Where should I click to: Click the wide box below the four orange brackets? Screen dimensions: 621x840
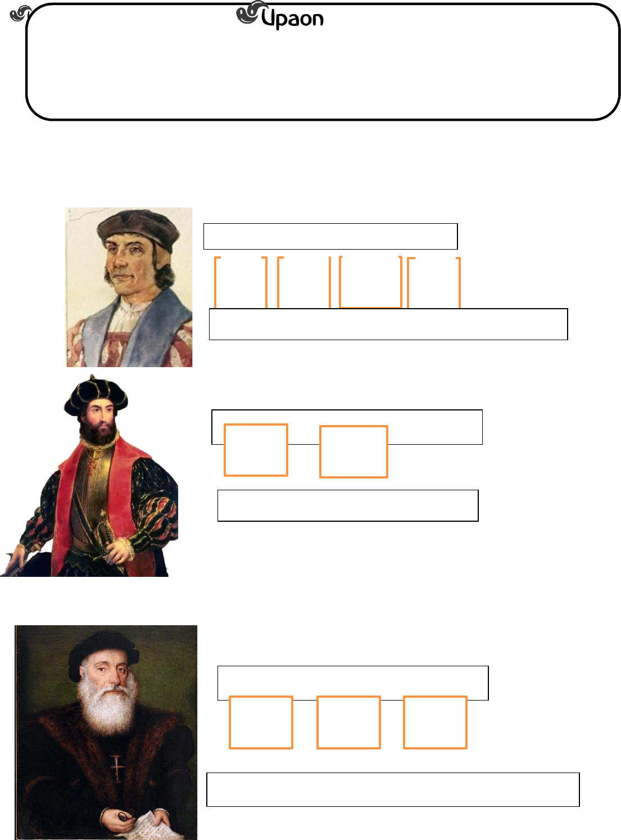pyautogui.click(x=388, y=324)
